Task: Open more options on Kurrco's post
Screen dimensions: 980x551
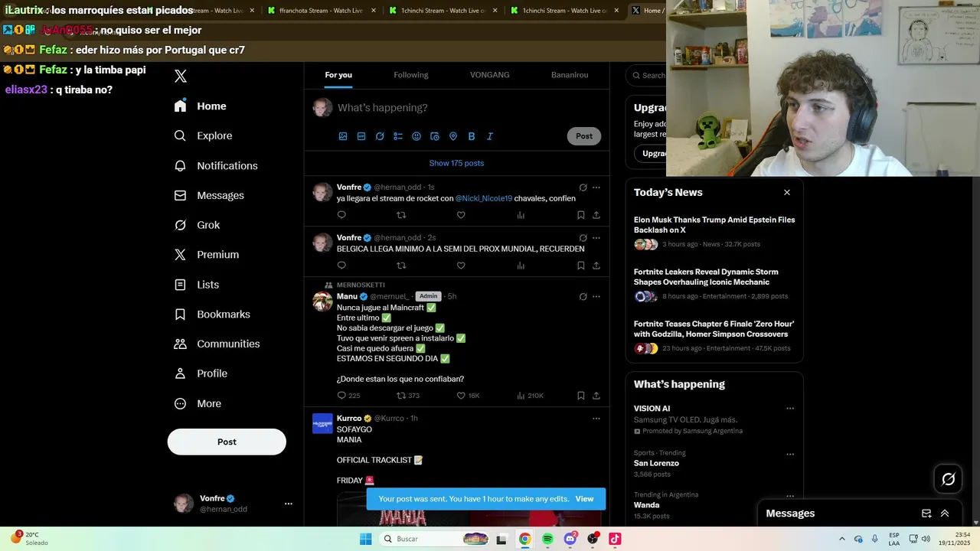Action: tap(596, 419)
